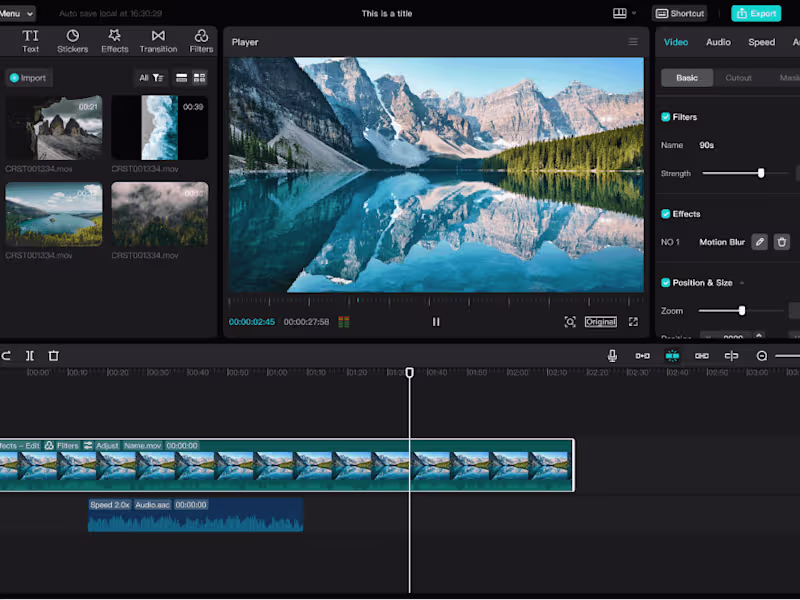Open the Menu dropdown
Viewport: 800px width, 600px height.
click(x=17, y=14)
